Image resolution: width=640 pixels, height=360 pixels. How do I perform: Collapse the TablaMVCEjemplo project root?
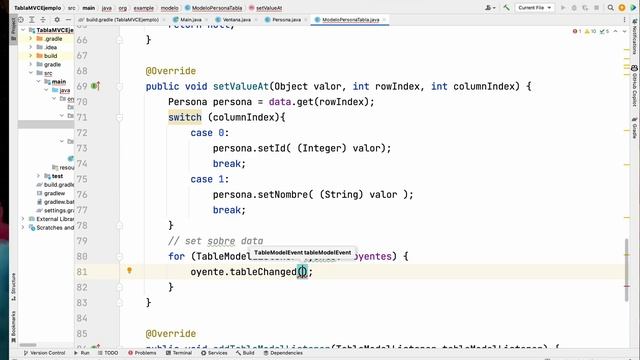pos(23,30)
